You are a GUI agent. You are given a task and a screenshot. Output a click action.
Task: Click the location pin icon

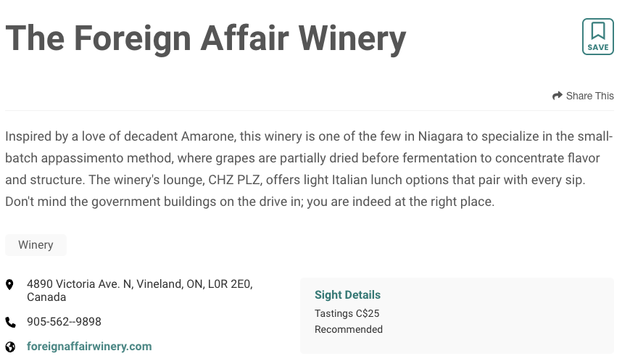click(9, 284)
